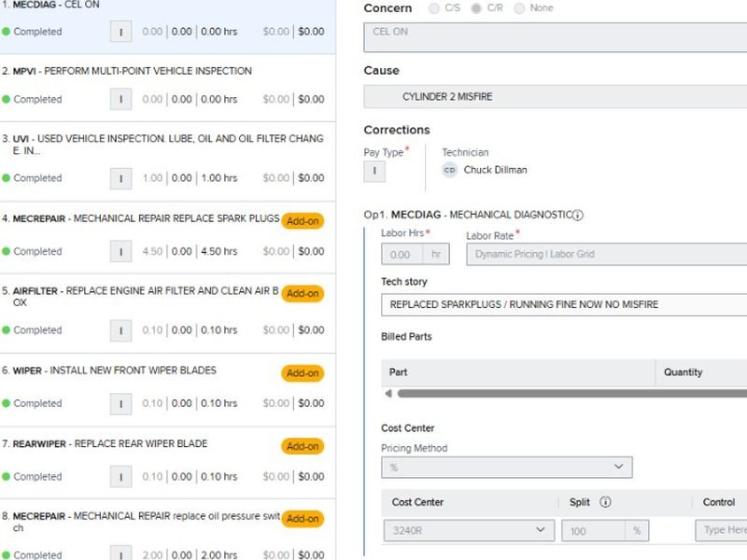
Task: Click Add-on badge on WIPER operation
Action: (303, 372)
